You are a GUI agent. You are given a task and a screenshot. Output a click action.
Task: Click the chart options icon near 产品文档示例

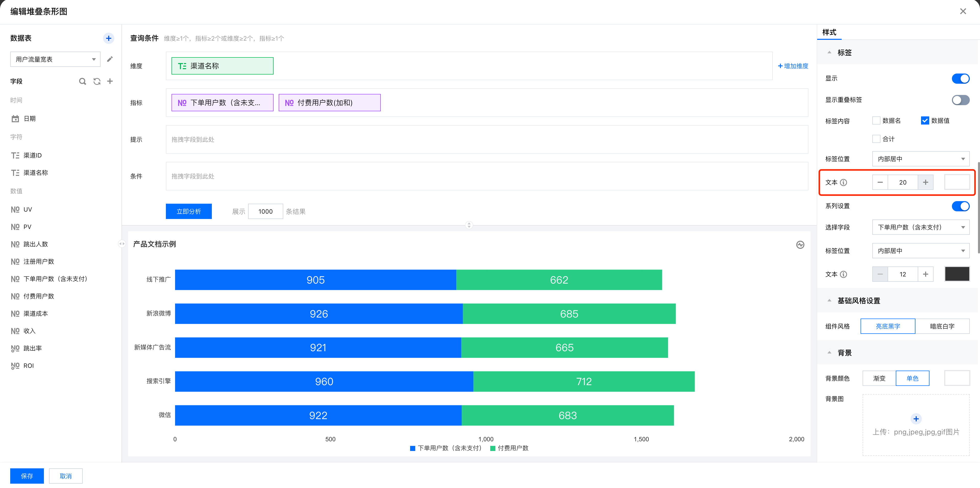(800, 245)
